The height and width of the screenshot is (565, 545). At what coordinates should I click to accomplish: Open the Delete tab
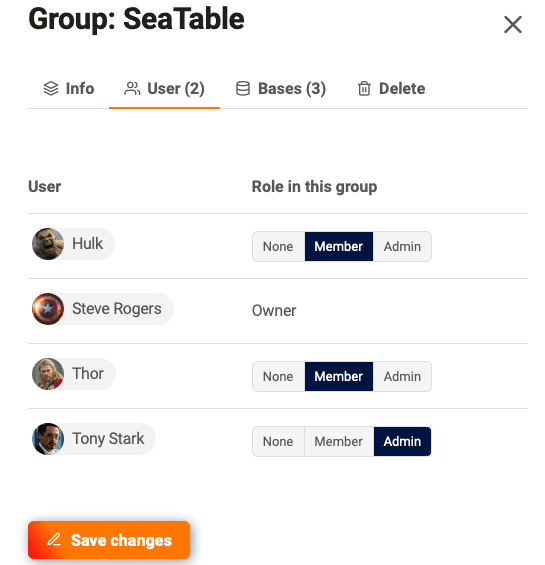[x=391, y=89]
